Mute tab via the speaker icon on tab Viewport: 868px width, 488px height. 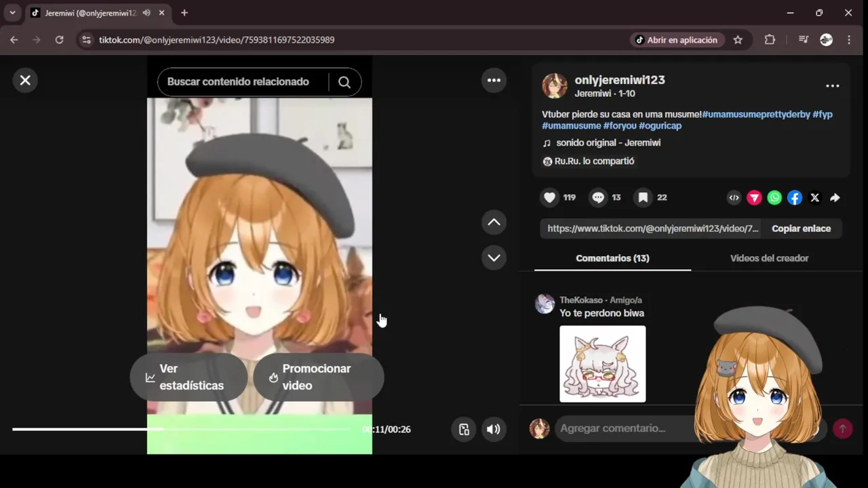tap(146, 13)
